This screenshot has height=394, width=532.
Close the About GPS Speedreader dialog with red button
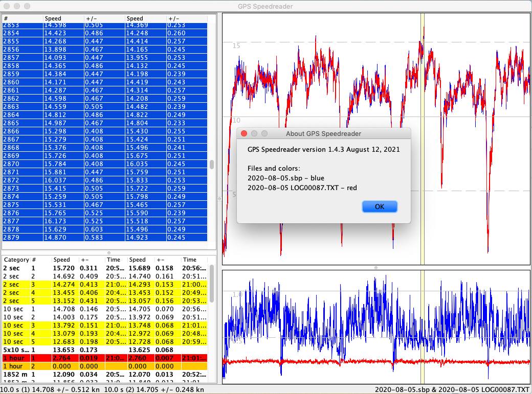pyautogui.click(x=244, y=133)
